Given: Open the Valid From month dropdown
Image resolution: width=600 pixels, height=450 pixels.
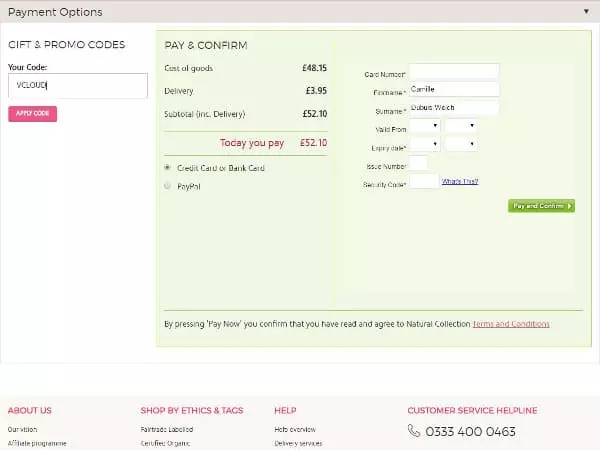Looking at the screenshot, I should [x=424, y=126].
